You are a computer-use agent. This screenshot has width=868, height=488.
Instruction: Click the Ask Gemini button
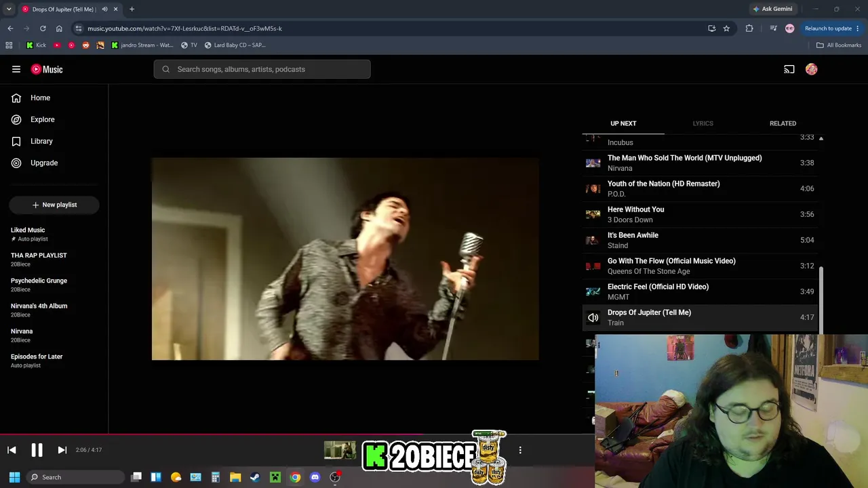772,9
